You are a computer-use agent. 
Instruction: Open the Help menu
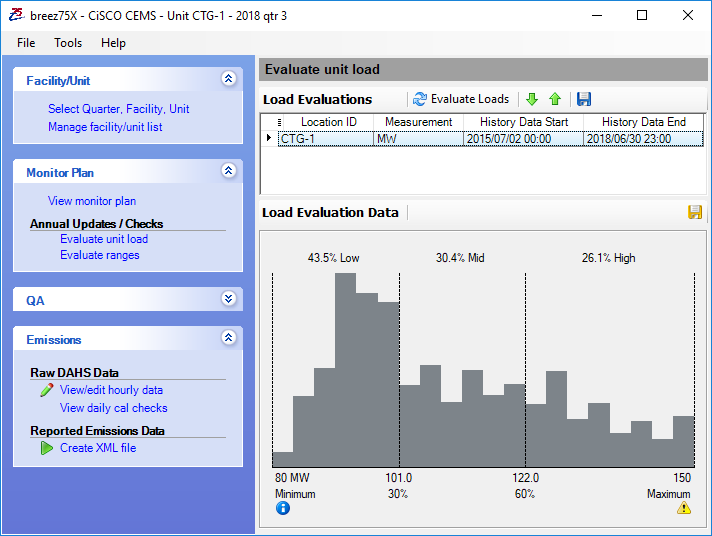click(x=114, y=43)
